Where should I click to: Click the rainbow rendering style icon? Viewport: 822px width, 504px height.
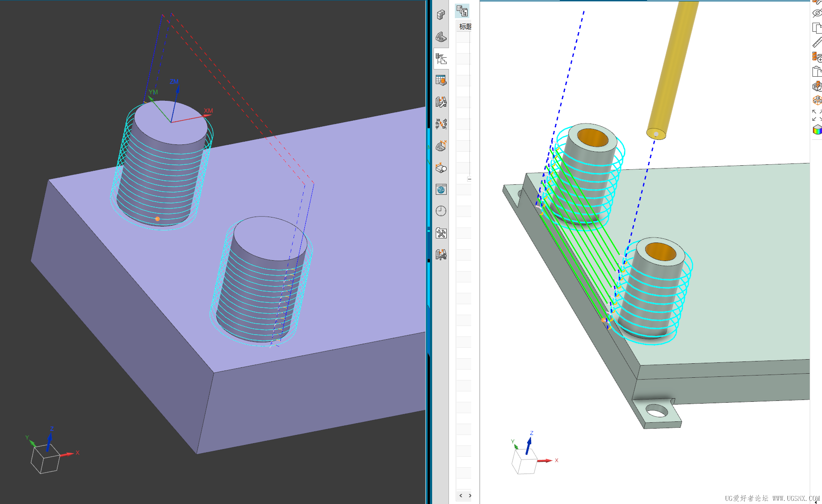(817, 130)
